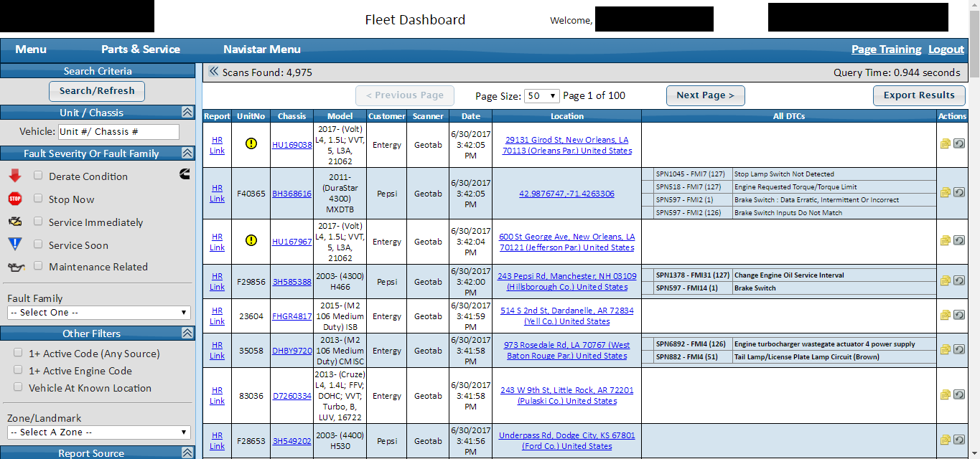The width and height of the screenshot is (980, 459).
Task: Collapse the Other Filters section
Action: (x=187, y=333)
